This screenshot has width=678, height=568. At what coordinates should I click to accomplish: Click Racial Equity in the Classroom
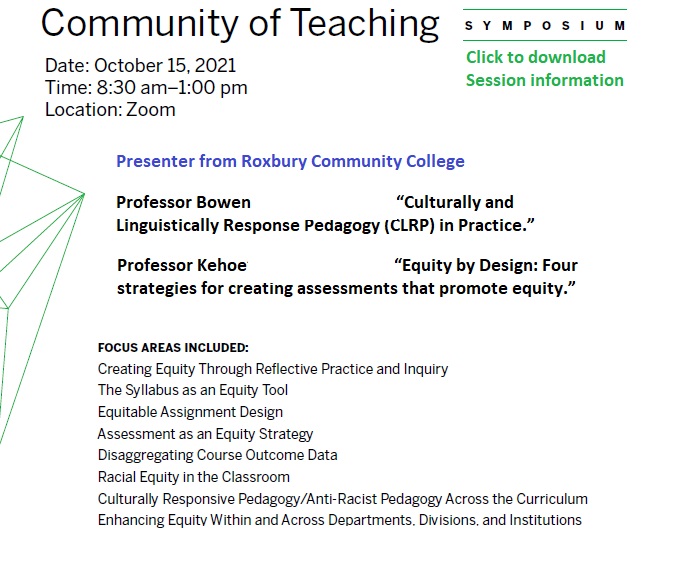pos(194,477)
